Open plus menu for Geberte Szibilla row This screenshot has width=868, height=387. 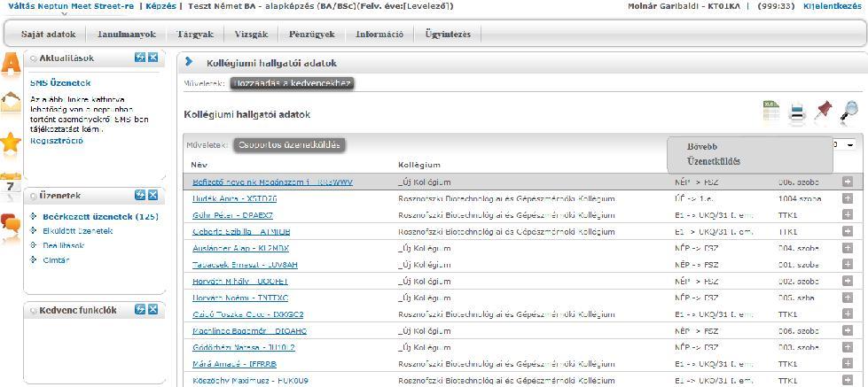[x=847, y=232]
